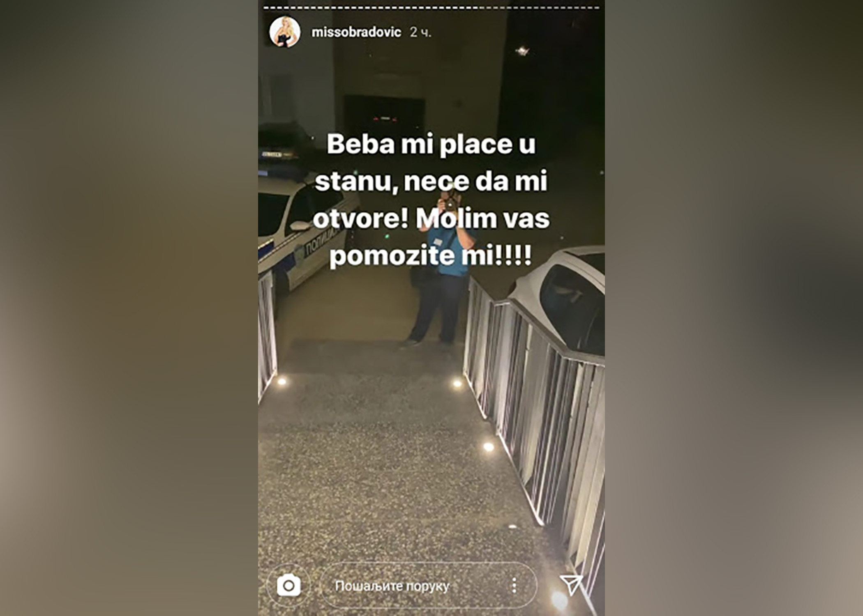The width and height of the screenshot is (863, 616).
Task: Open the three-dot options in message field
Action: (x=514, y=585)
